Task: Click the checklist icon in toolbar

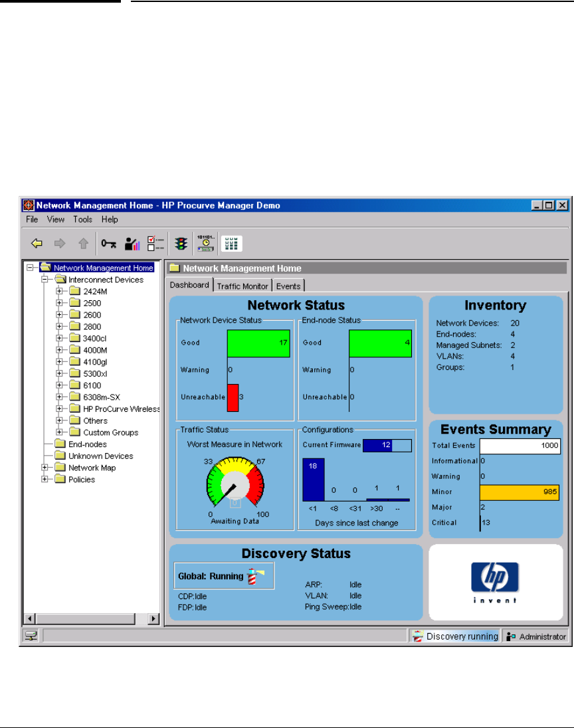Action: [x=155, y=243]
